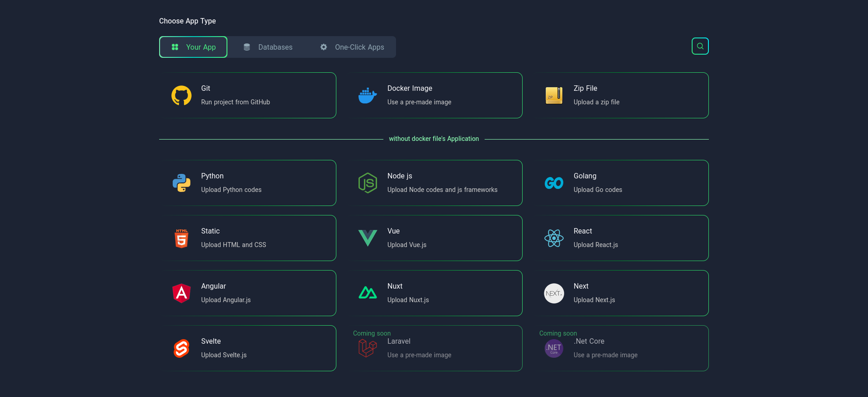Click the green Nuxt mountain icon
Image resolution: width=868 pixels, height=397 pixels.
point(368,293)
